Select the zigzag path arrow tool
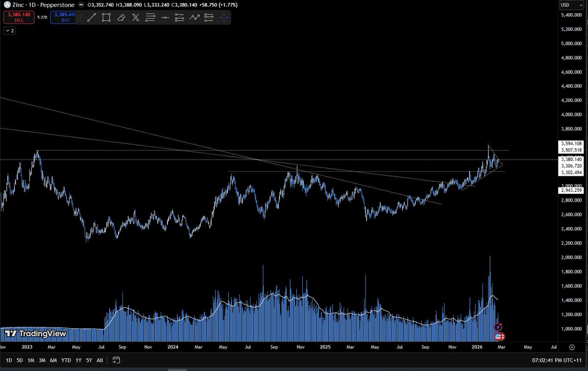Screen dimensions: 588x371 tap(195, 18)
